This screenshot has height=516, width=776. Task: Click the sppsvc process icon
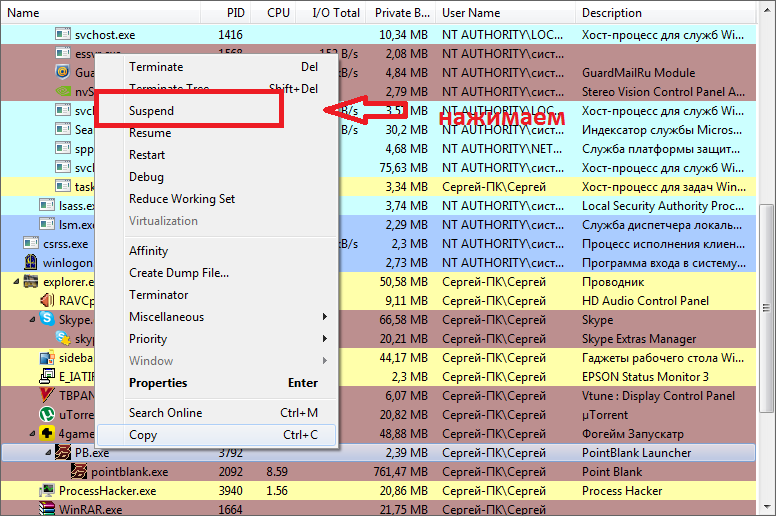coord(63,148)
